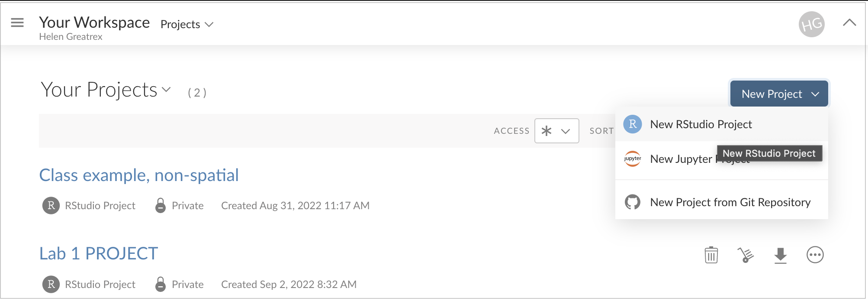Image resolution: width=868 pixels, height=301 pixels.
Task: Click the Private padlock on Class example project
Action: [x=160, y=205]
